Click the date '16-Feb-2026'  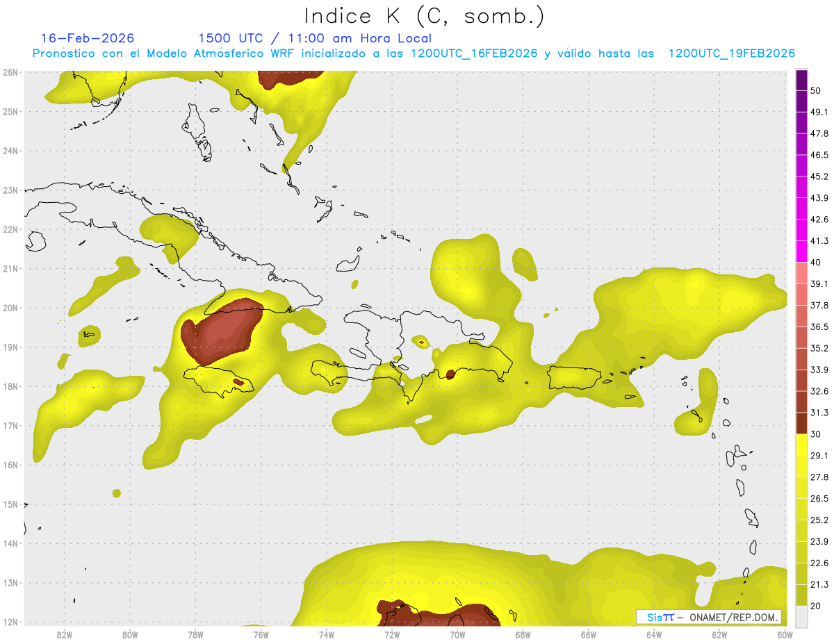click(x=88, y=38)
